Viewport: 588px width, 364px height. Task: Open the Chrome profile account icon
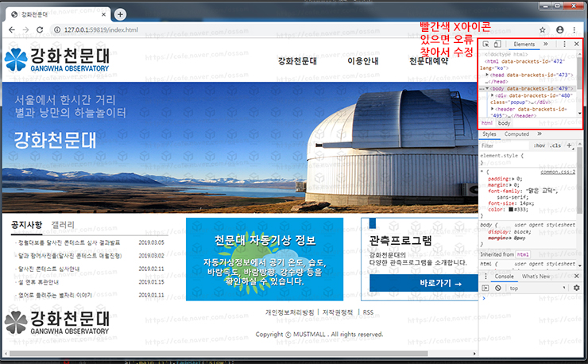click(559, 29)
